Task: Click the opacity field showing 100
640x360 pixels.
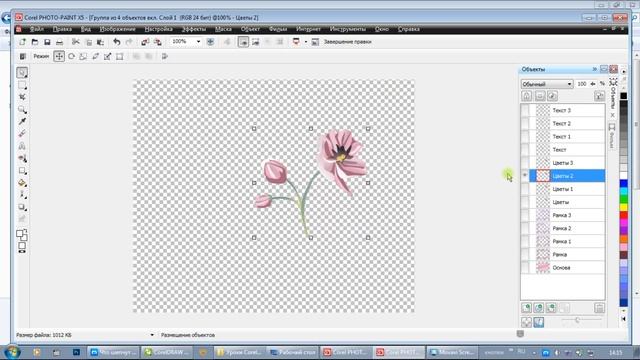Action: tap(582, 84)
